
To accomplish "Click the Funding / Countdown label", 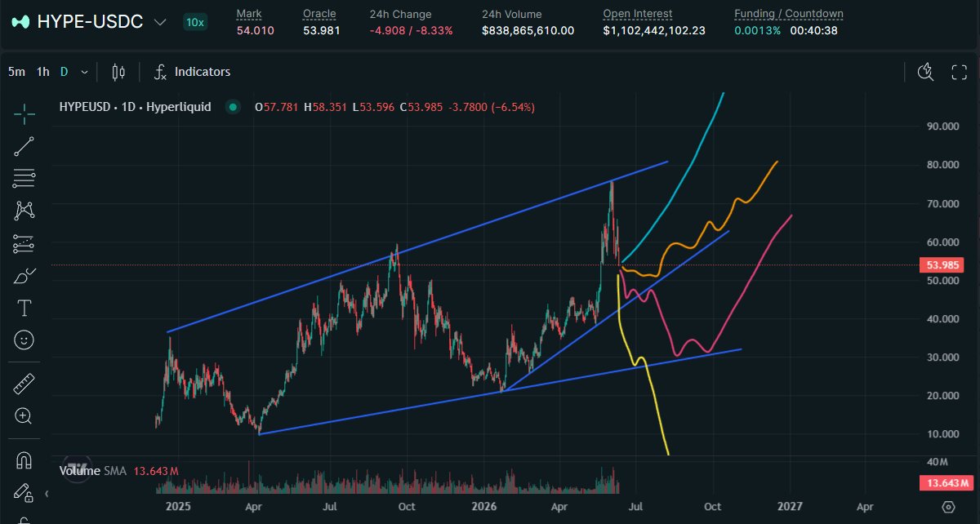I will pyautogui.click(x=789, y=14).
